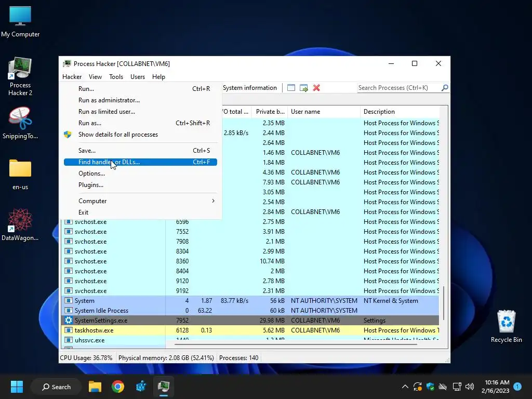Open the notification badge in taskbar
Viewport: 532px width, 399px height.
(x=517, y=387)
